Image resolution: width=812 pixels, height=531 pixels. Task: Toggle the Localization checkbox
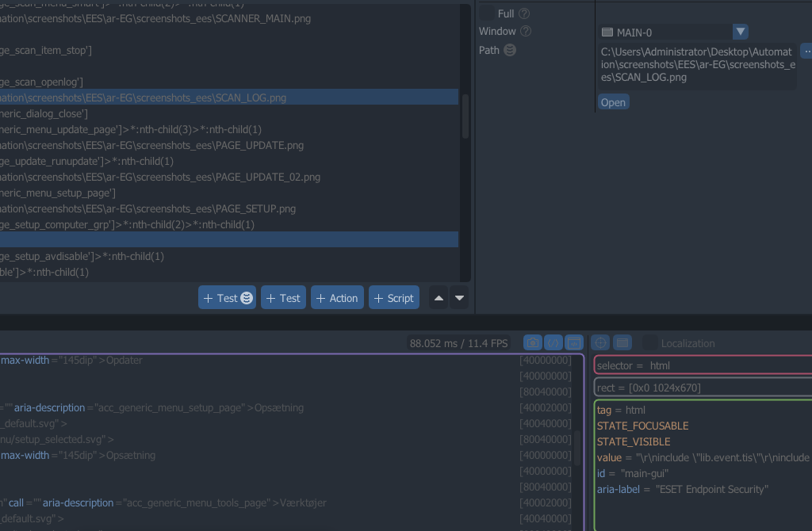pyautogui.click(x=650, y=343)
